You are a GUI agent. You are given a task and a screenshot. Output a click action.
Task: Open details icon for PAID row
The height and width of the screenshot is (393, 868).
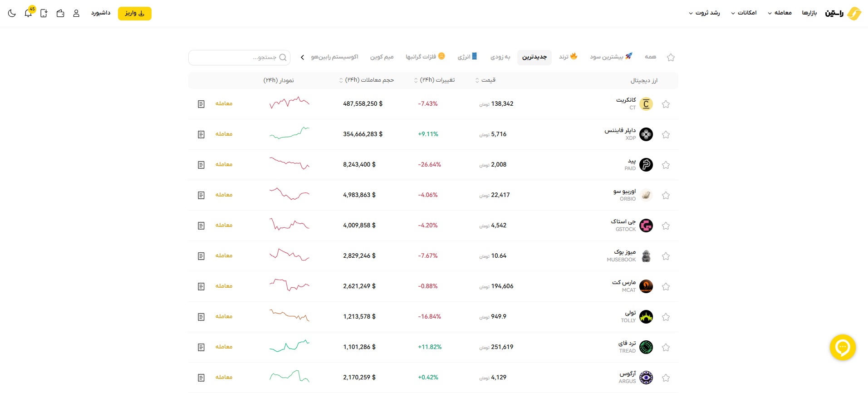click(x=201, y=165)
